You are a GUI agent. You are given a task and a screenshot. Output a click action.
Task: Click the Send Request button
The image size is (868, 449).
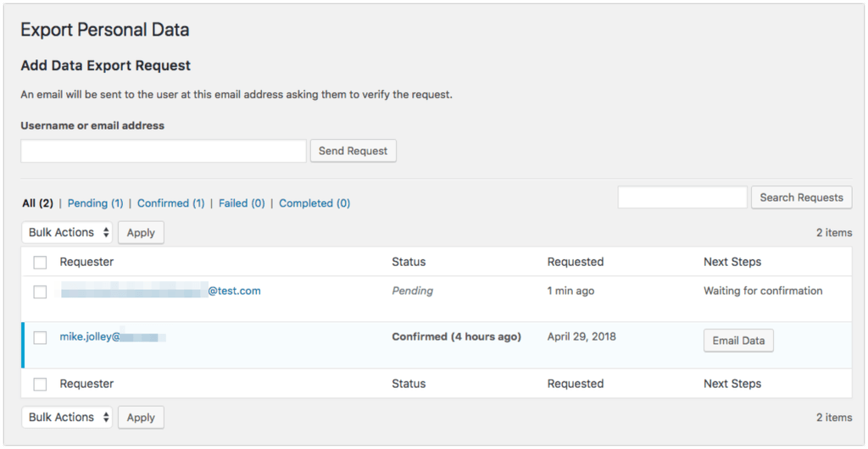pos(353,151)
